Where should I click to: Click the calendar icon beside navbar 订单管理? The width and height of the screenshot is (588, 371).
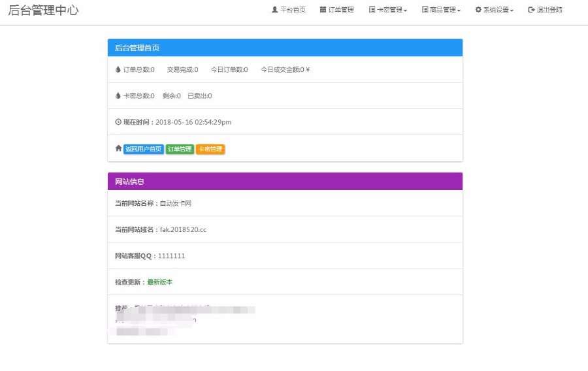pos(323,10)
